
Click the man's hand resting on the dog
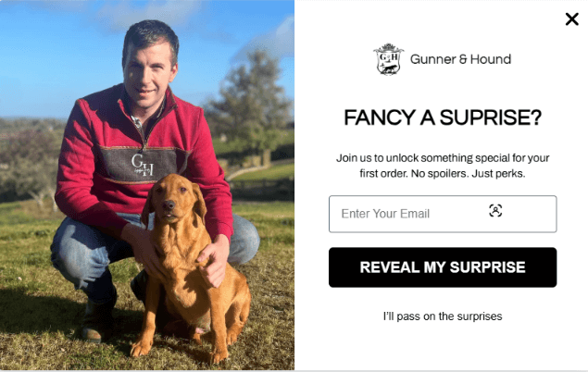tap(214, 260)
